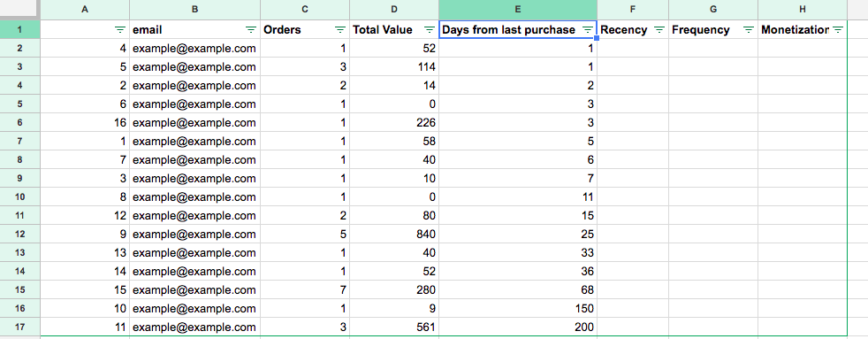This screenshot has height=339, width=868.
Task: Select Total Value cell 840
Action: click(394, 234)
